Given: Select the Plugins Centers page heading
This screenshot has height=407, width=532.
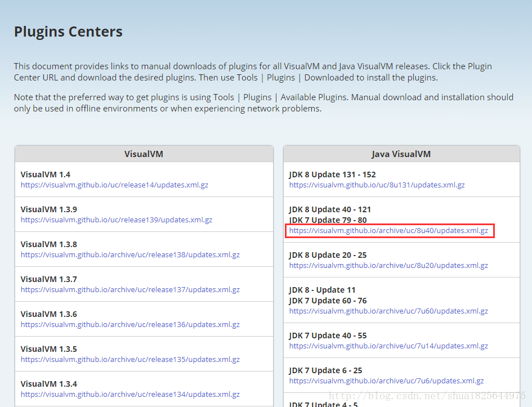Looking at the screenshot, I should click(68, 32).
